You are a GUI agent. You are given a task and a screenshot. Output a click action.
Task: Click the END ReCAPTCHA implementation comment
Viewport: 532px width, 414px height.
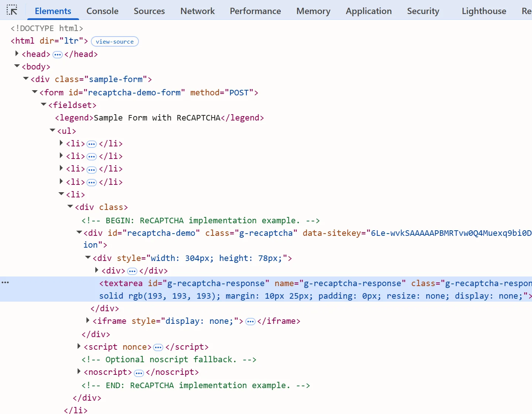(196, 386)
